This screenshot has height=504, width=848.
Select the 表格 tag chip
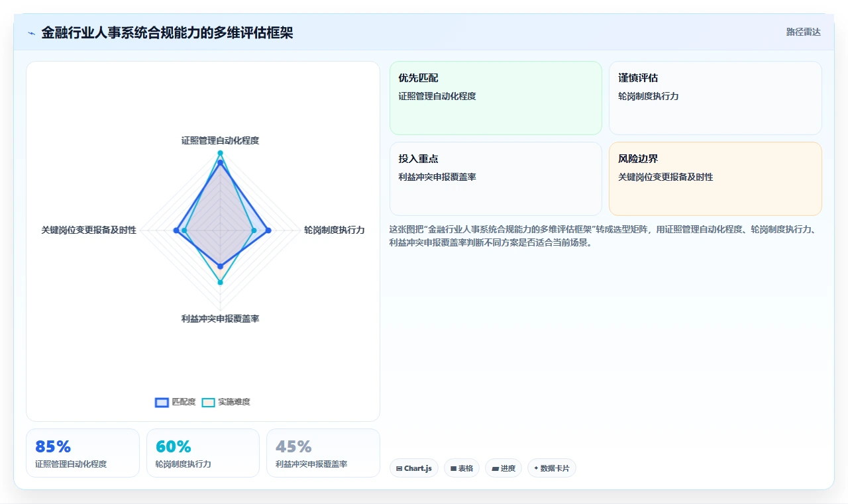tap(462, 468)
